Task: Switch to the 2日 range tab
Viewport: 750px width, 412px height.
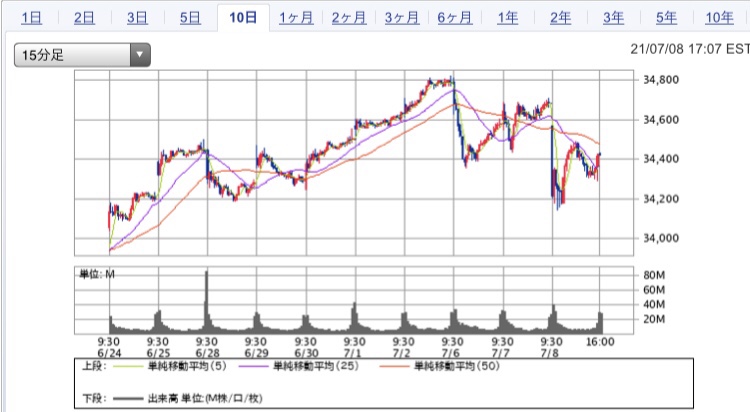Action: point(84,18)
